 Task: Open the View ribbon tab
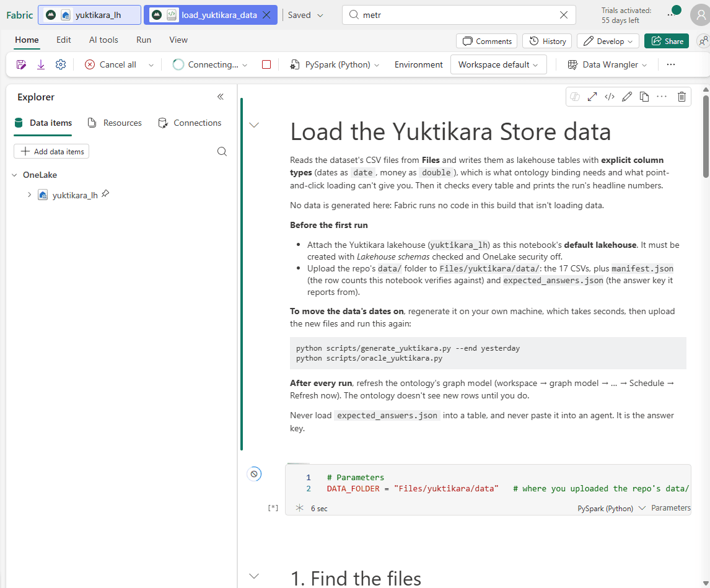178,40
